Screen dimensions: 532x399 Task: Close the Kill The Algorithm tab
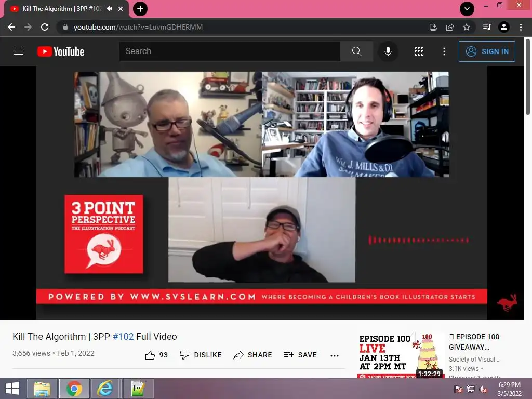121,9
